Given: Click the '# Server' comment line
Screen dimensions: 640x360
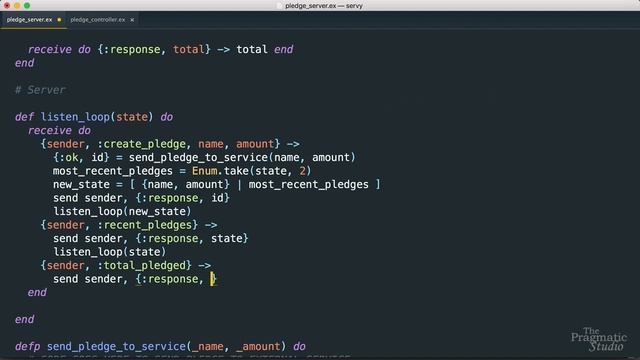Looking at the screenshot, I should pyautogui.click(x=40, y=90).
